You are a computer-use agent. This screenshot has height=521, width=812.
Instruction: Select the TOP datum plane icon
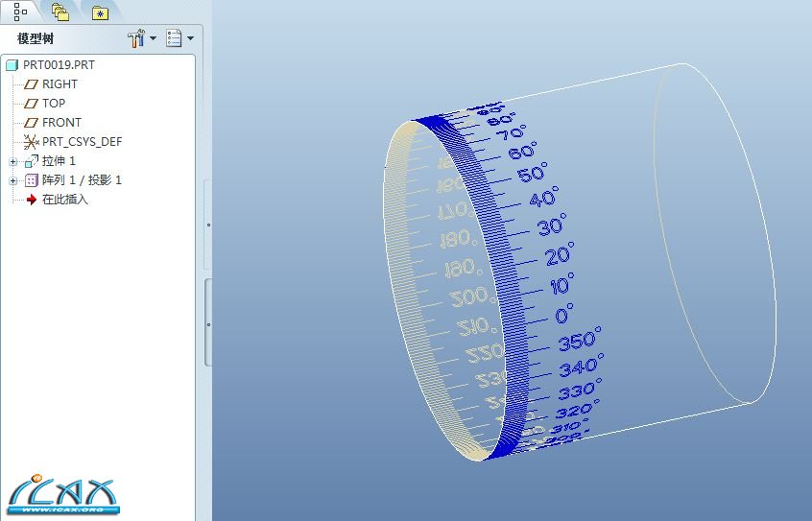[32, 104]
